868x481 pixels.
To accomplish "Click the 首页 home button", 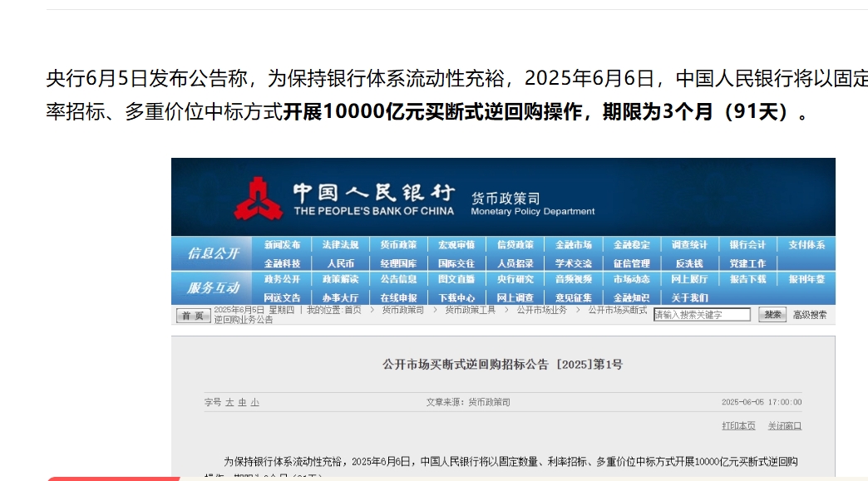I will tap(193, 316).
